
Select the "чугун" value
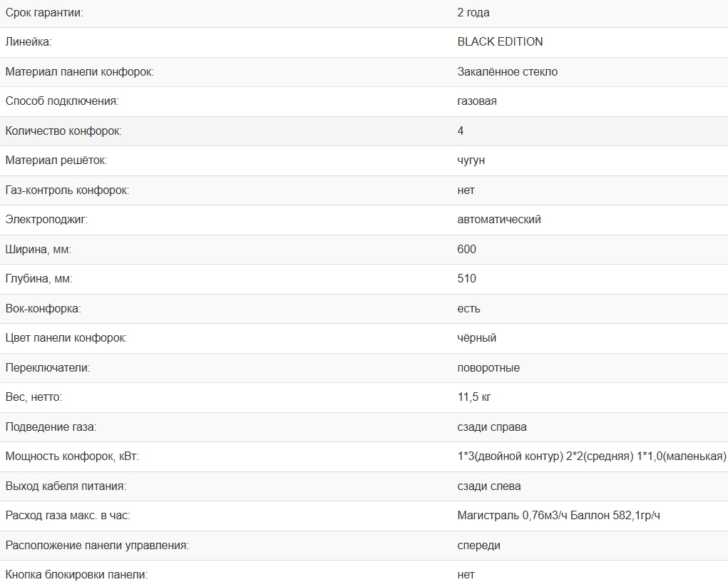[471, 160]
